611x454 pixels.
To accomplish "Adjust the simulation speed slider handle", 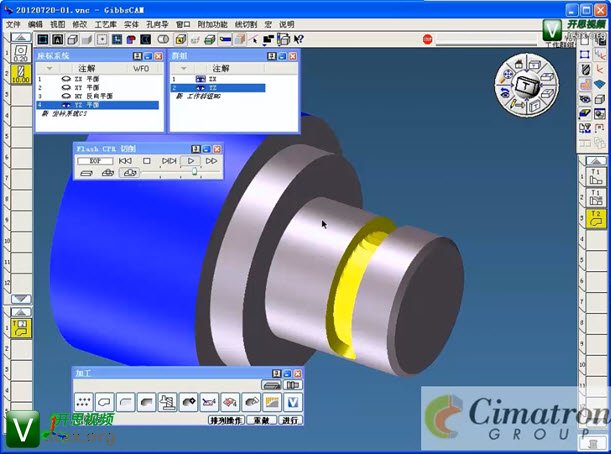I will coord(194,171).
